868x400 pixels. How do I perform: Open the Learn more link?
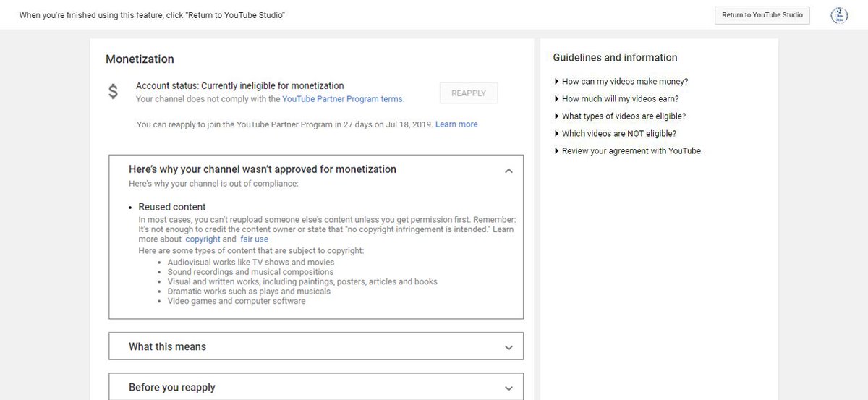(x=456, y=124)
